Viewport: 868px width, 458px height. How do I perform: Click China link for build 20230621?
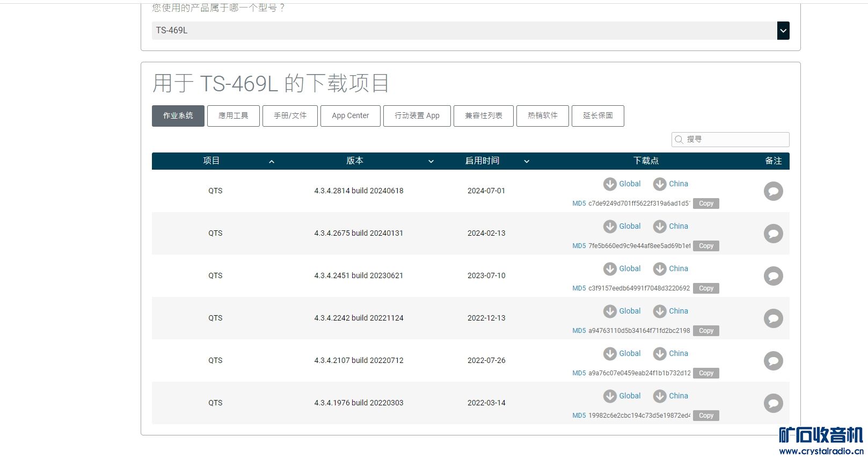678,268
